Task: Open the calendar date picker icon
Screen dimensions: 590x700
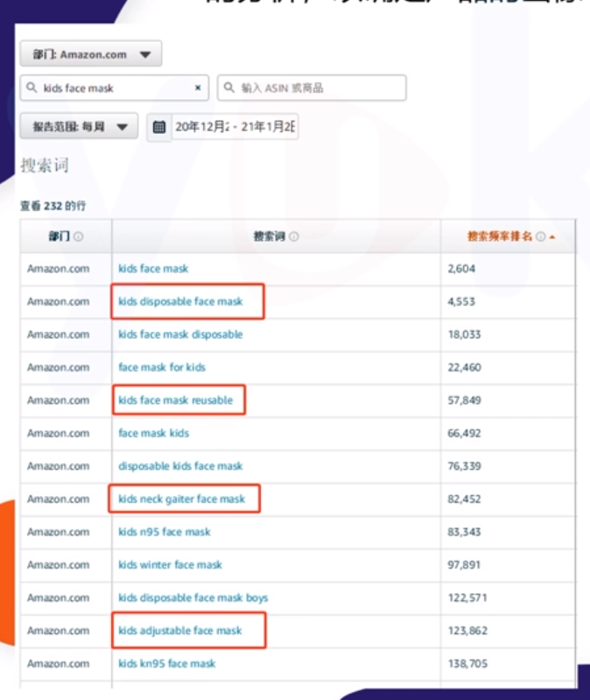Action: [x=158, y=127]
